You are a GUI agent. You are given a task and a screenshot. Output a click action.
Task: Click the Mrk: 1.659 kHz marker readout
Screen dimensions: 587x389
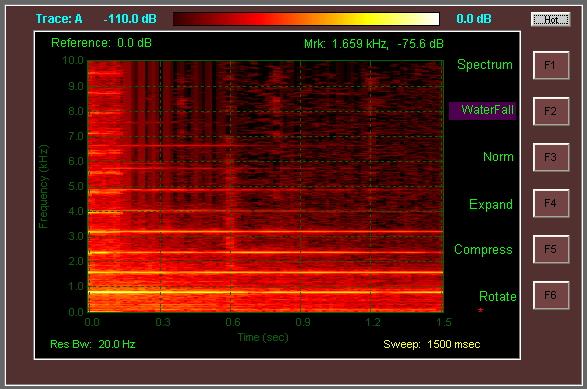(x=374, y=44)
